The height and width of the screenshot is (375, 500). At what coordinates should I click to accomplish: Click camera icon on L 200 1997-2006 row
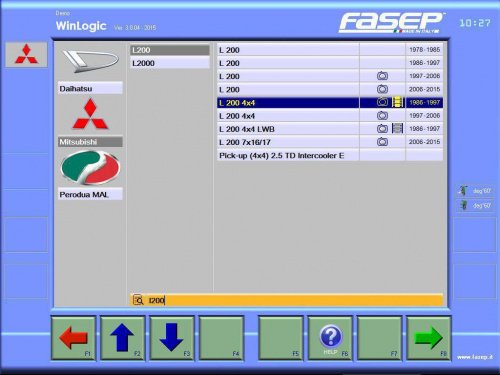coord(382,76)
